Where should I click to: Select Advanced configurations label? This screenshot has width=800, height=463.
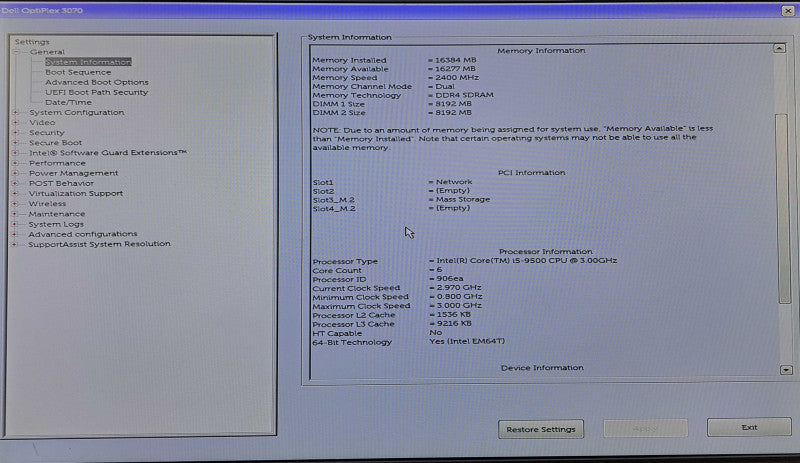coord(83,234)
